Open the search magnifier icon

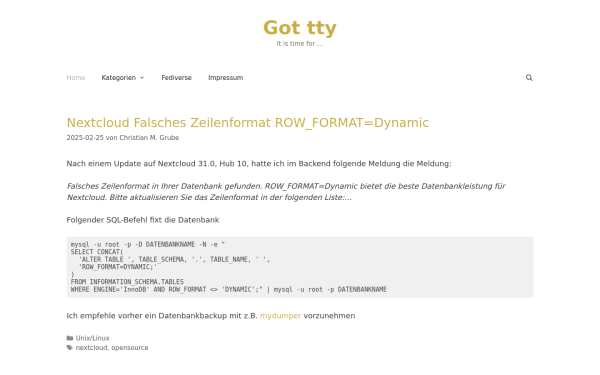(529, 78)
